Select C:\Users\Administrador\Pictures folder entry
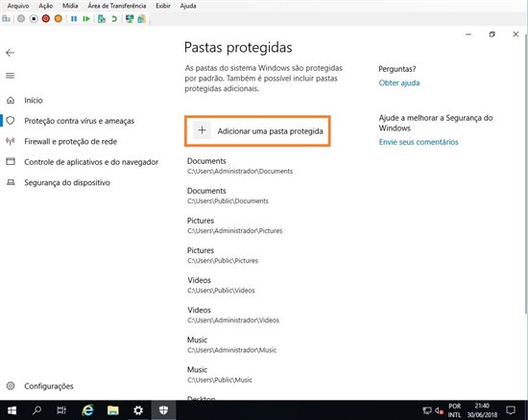Screen dimensions: 528x420 (x=234, y=225)
